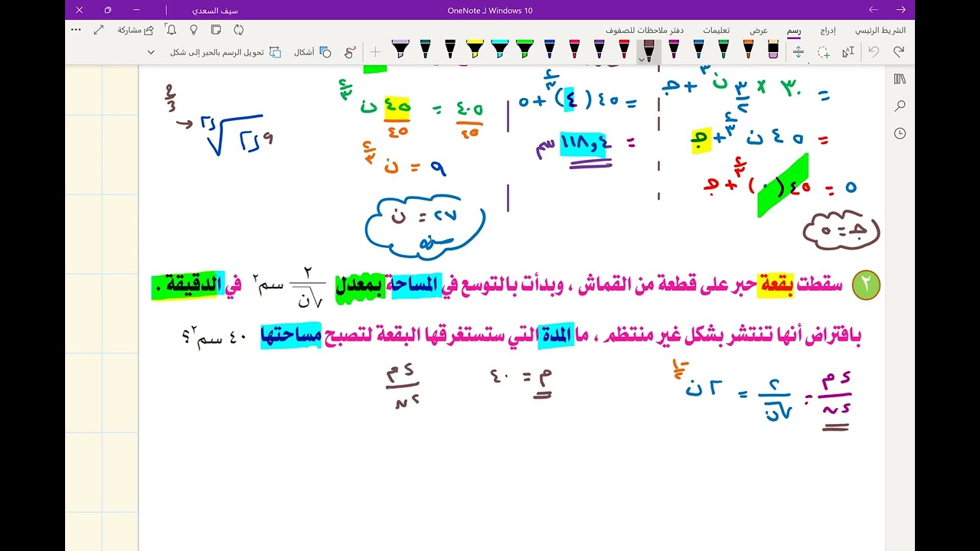Open notifications bell
This screenshot has width=980, height=551.
click(x=171, y=30)
